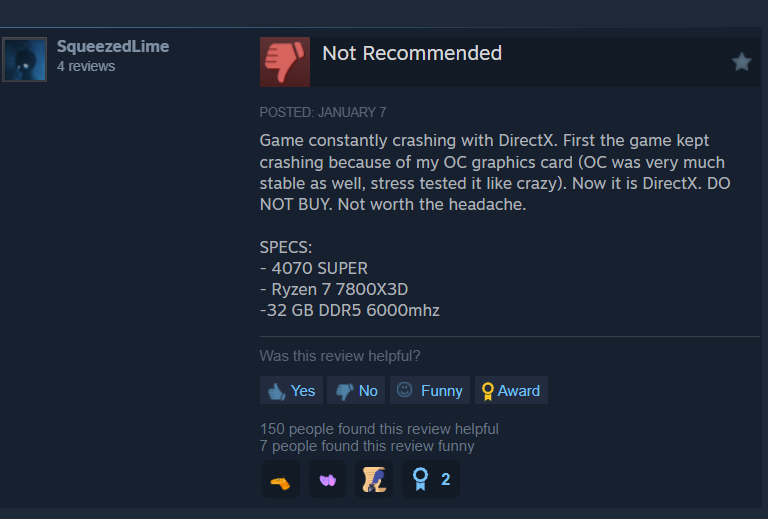The image size is (768, 519).
Task: Mark the review as Funny
Action: pyautogui.click(x=430, y=390)
